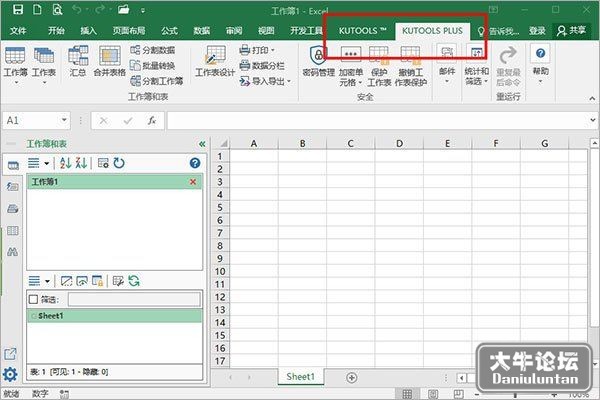
Task: Click the blue help icon in the navigation pane
Action: click(x=195, y=163)
